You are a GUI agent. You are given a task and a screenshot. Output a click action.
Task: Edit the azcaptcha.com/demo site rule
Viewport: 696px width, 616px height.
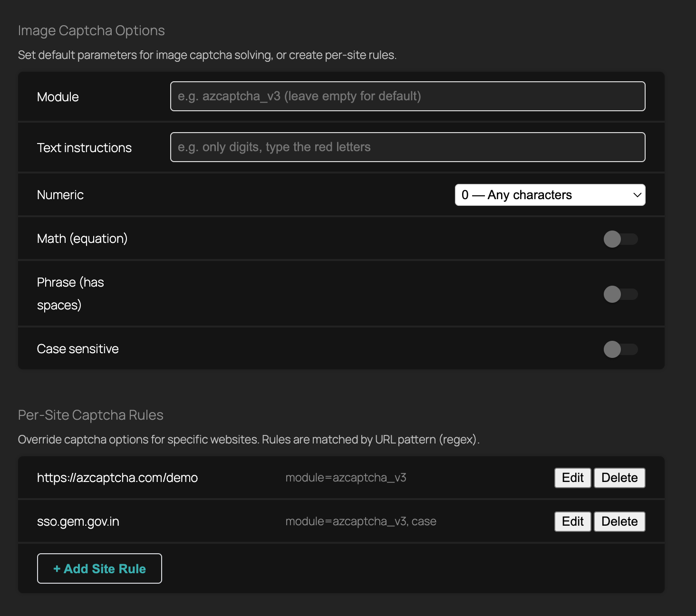click(x=572, y=478)
